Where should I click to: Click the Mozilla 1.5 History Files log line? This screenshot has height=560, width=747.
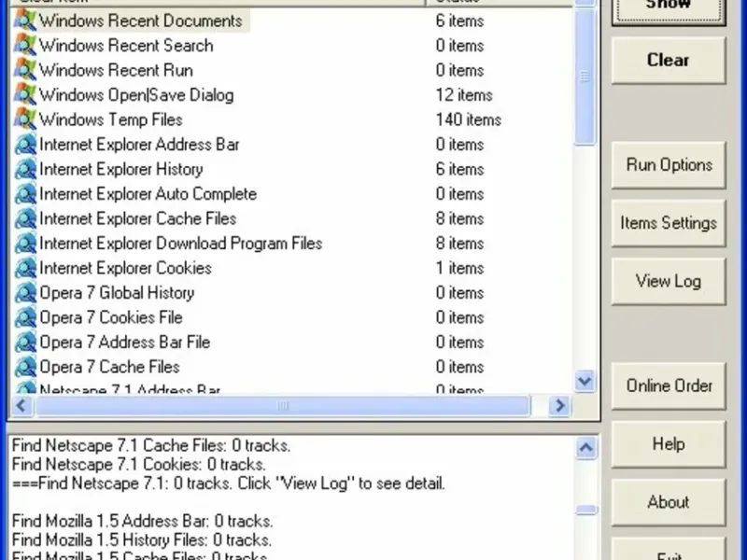[x=142, y=540]
